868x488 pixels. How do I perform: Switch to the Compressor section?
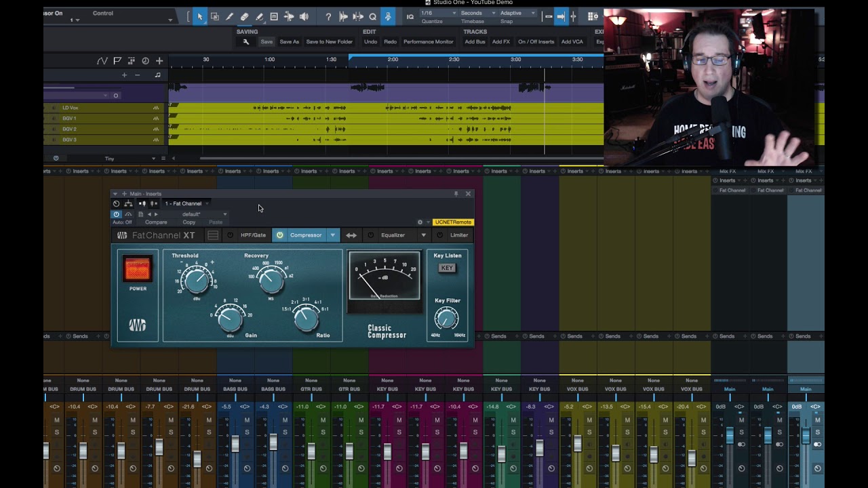click(x=306, y=235)
